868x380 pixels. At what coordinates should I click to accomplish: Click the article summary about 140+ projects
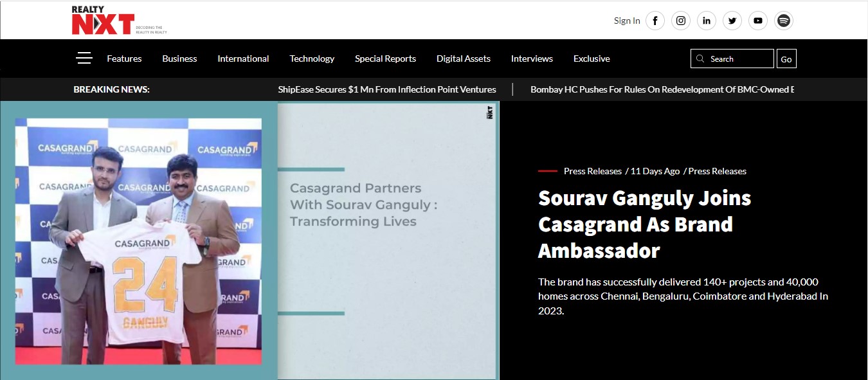click(x=683, y=296)
